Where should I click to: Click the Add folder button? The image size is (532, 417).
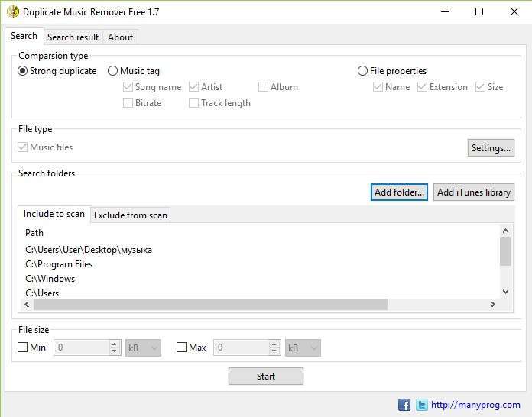click(399, 192)
